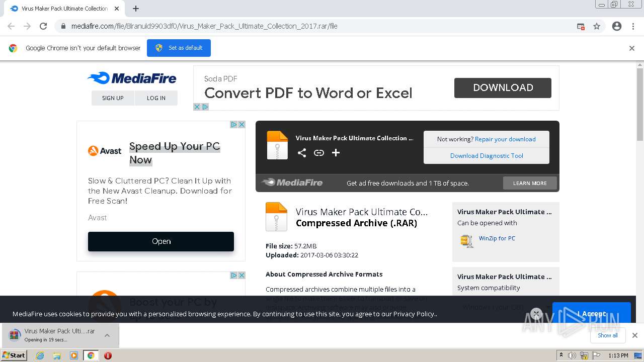
Task: Click the I Accept cookies button
Action: coord(592,314)
